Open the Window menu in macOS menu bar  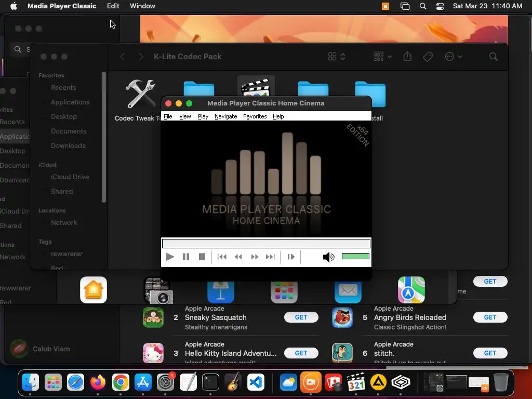[142, 6]
